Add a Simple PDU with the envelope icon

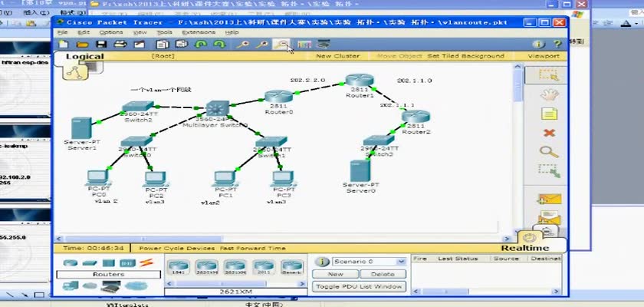click(549, 200)
